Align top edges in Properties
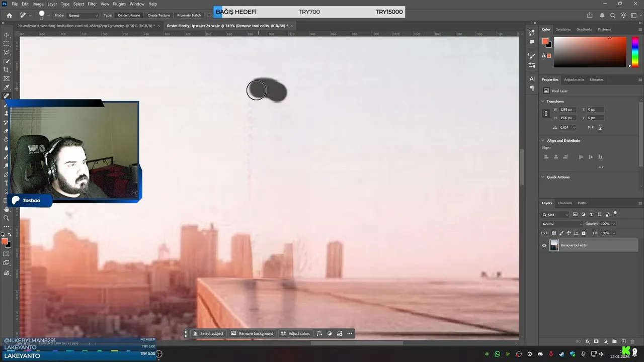The width and height of the screenshot is (644, 362). tap(581, 157)
